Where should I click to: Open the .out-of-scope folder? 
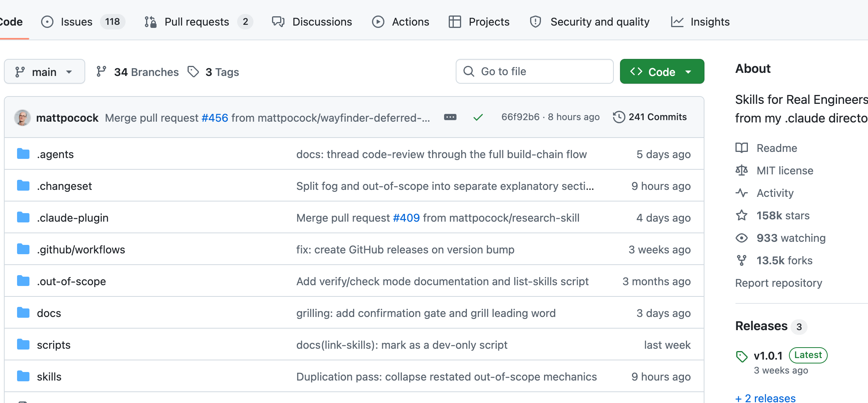pos(71,281)
